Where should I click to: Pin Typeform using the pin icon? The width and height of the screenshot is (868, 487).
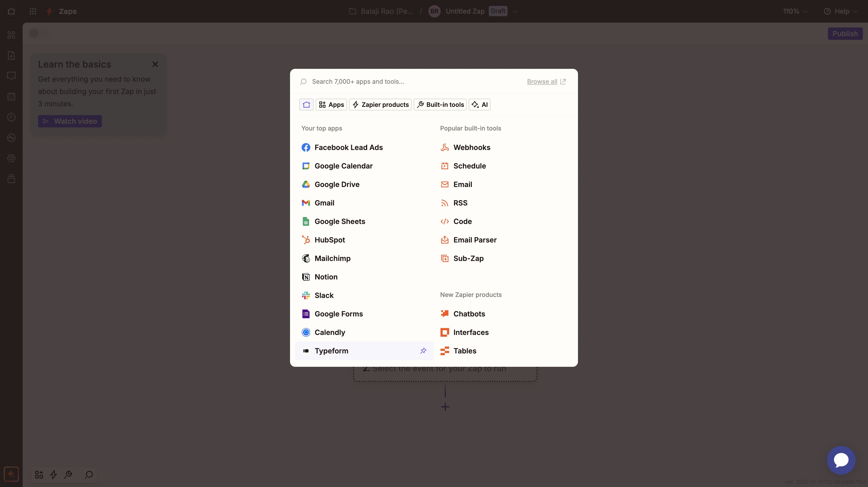(423, 351)
